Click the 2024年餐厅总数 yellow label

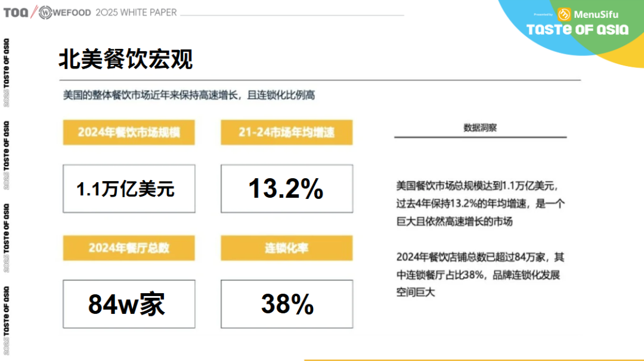pos(129,248)
